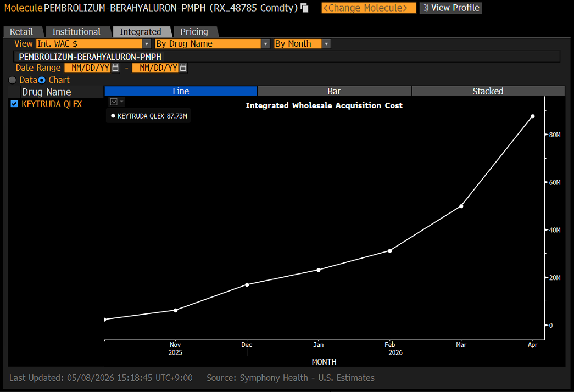Click the MONTH axis title
This screenshot has height=392, width=574.
click(x=324, y=362)
